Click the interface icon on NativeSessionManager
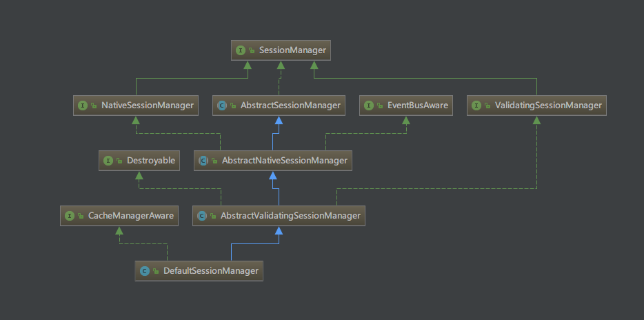Image resolution: width=644 pixels, height=320 pixels. [83, 106]
